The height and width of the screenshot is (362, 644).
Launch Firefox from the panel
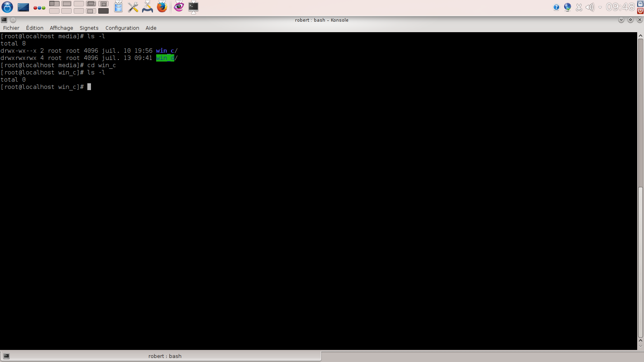tap(162, 7)
